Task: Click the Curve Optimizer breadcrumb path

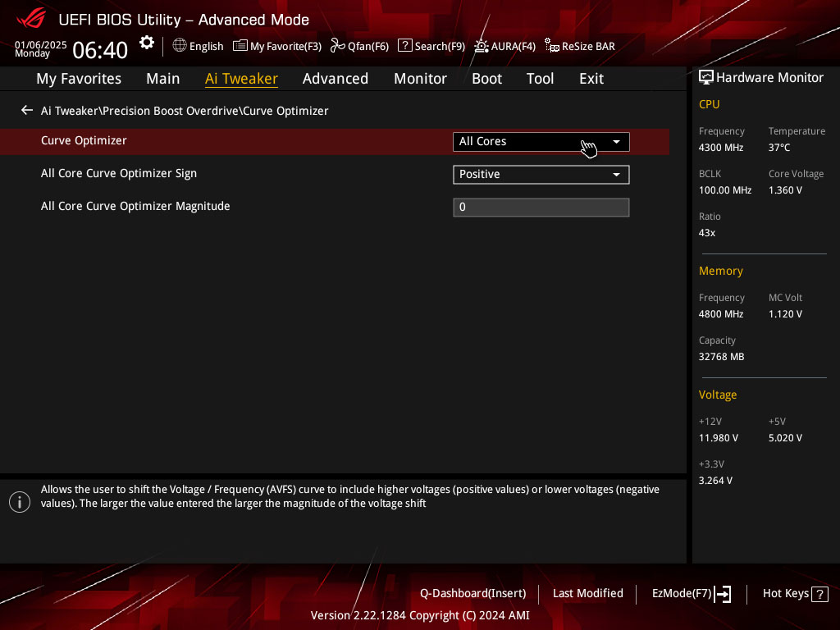Action: [185, 111]
